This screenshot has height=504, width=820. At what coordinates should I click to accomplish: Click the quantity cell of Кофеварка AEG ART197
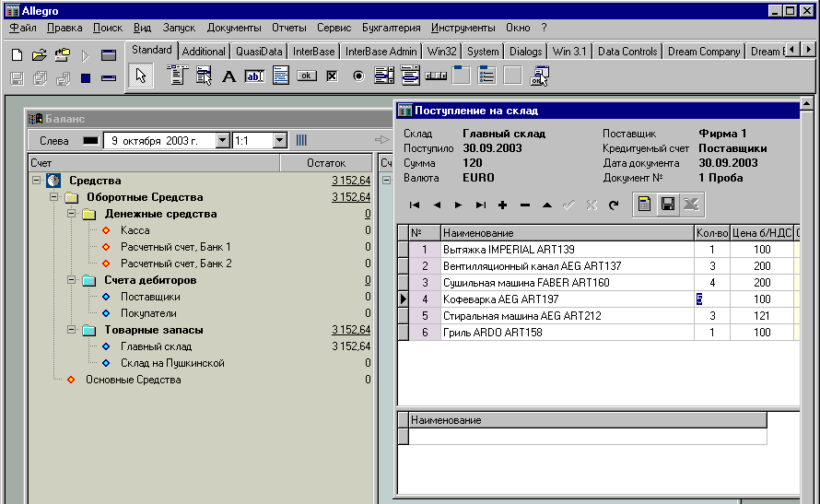pos(712,299)
